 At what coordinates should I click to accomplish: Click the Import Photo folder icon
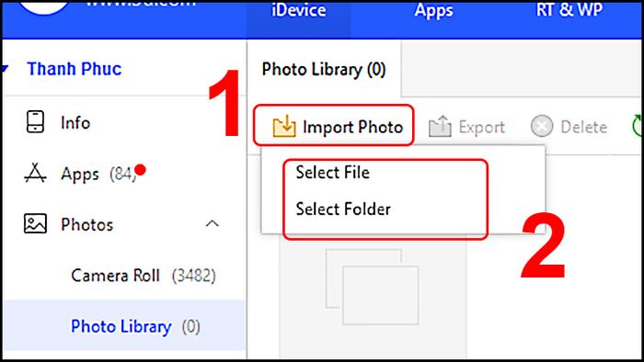click(283, 126)
